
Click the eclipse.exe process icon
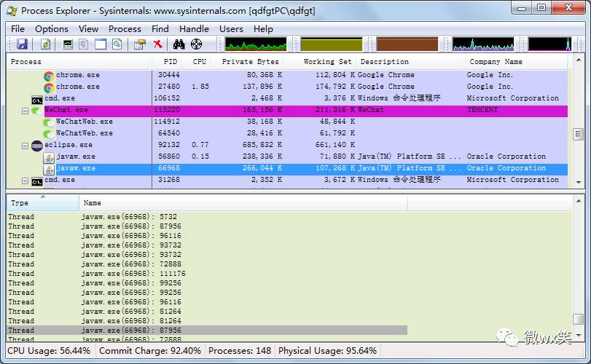[37, 146]
